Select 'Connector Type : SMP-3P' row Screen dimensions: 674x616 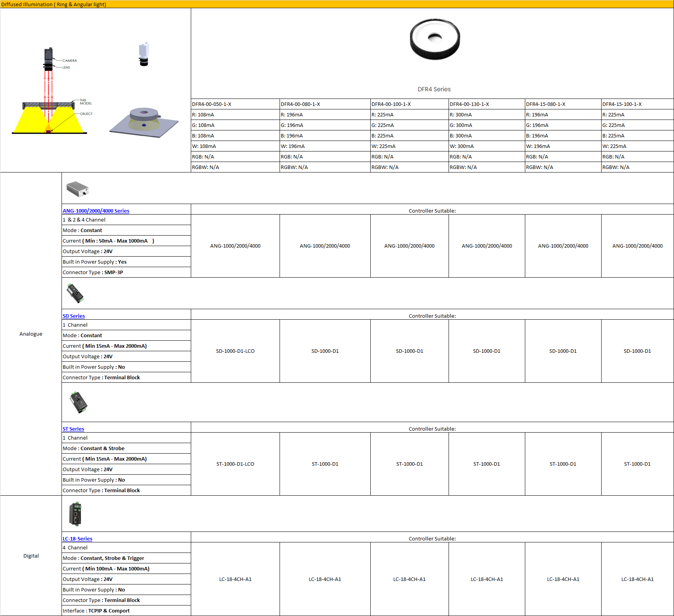pyautogui.click(x=126, y=272)
